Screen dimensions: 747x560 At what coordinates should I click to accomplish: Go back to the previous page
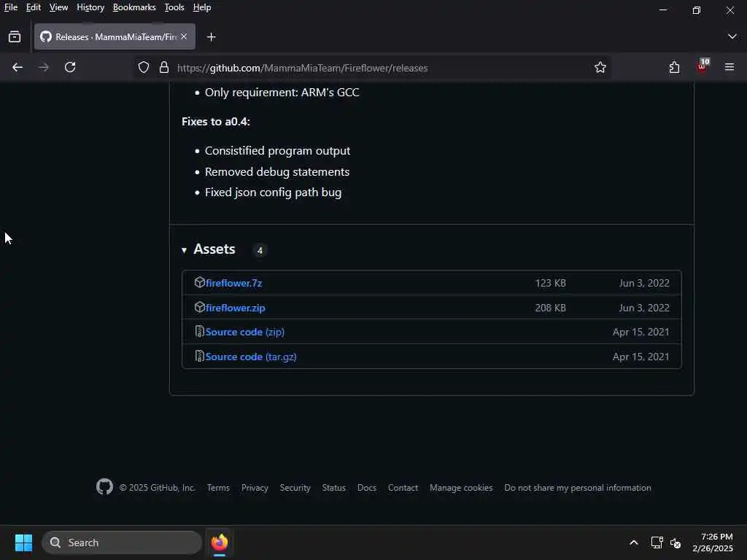point(18,68)
